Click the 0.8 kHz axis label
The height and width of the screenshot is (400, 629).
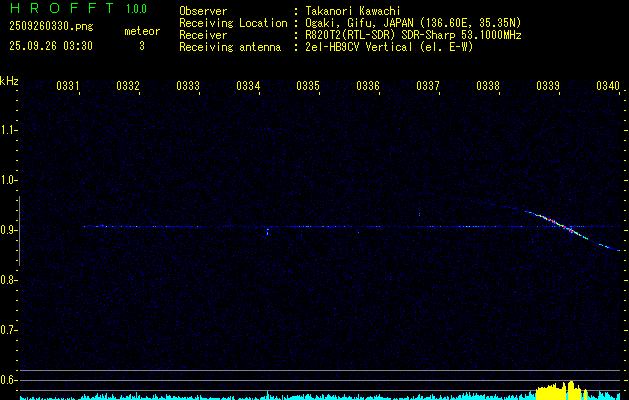click(x=8, y=280)
